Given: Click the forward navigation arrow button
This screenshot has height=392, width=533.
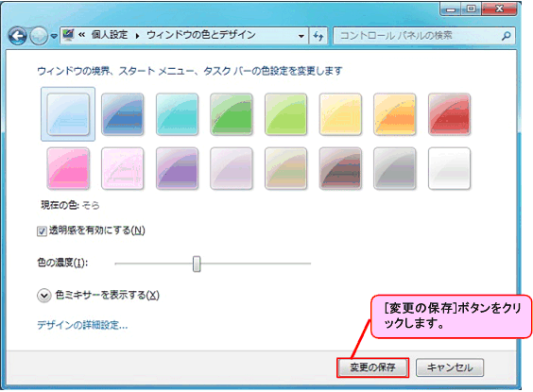Looking at the screenshot, I should (39, 36).
